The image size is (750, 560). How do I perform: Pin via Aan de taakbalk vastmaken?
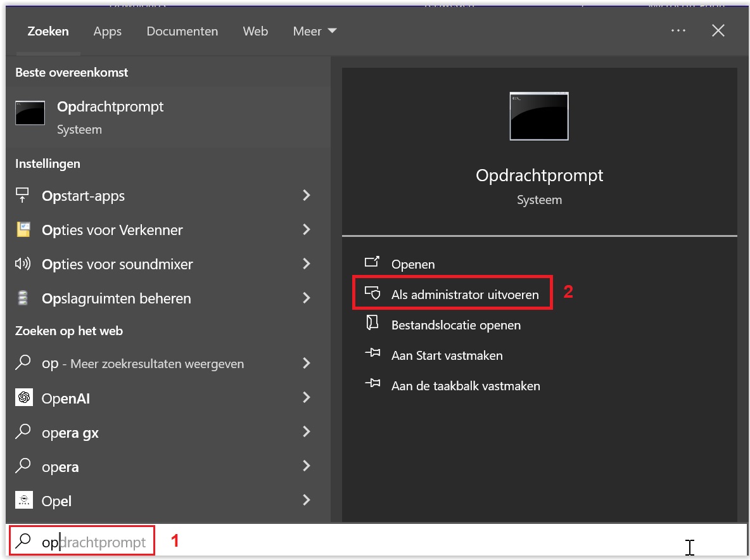pyautogui.click(x=465, y=386)
